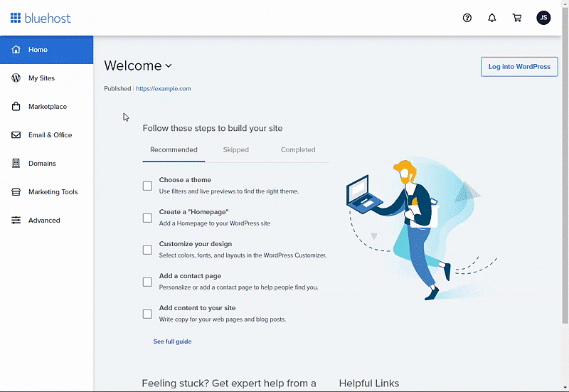The image size is (569, 392).
Task: Click the building icon for Domains
Action: [16, 164]
